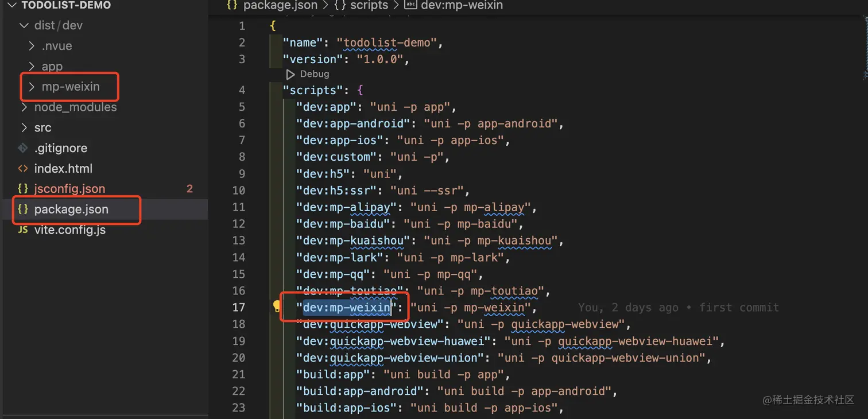Select the app folder name
The image size is (868, 419).
coord(52,67)
